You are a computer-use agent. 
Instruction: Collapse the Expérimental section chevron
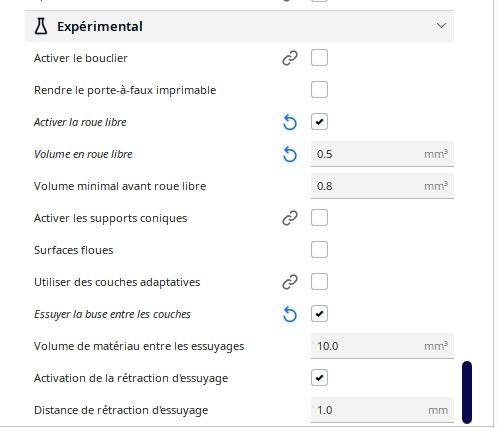click(441, 26)
